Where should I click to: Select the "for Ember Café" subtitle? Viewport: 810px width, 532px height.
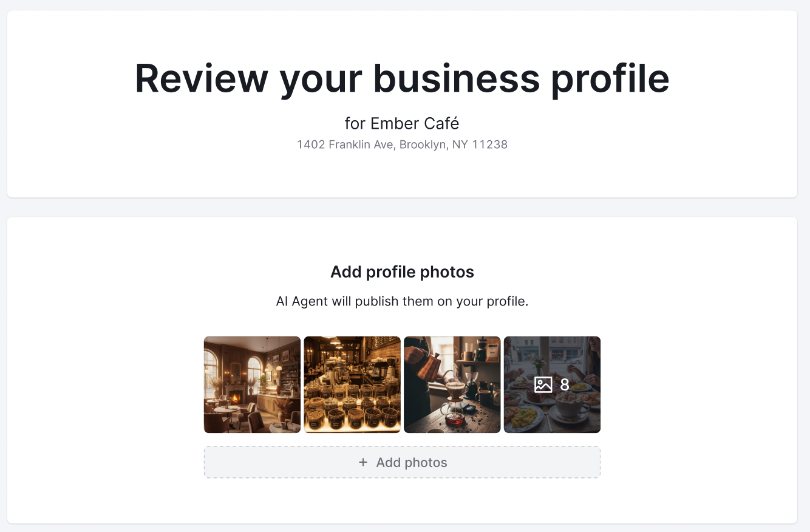point(402,124)
